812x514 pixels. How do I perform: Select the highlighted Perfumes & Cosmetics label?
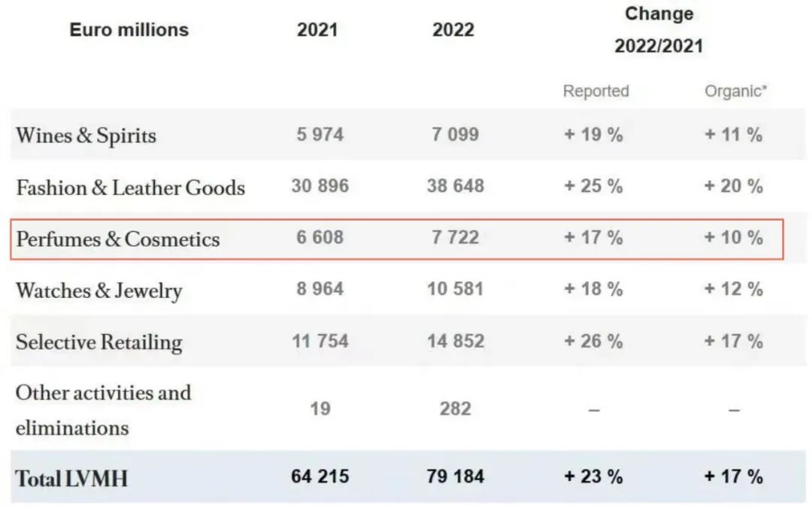tap(118, 239)
